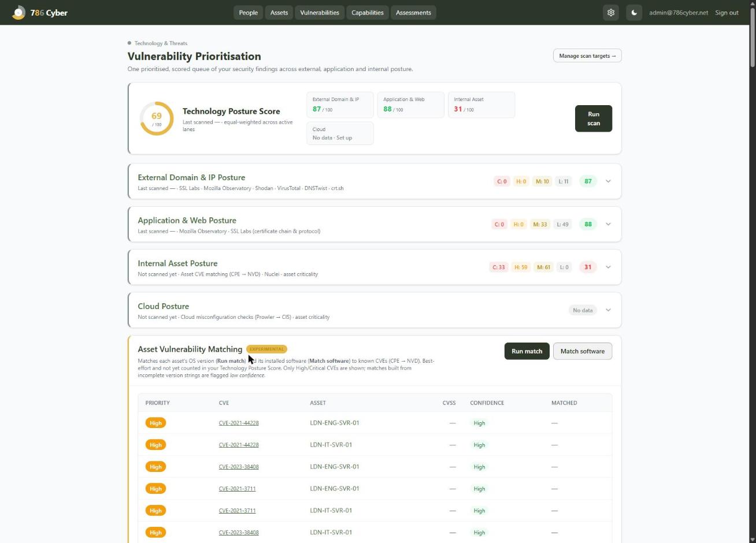Open CVE-2021-44228 link for LDN-ENG-SVR-01

click(239, 423)
